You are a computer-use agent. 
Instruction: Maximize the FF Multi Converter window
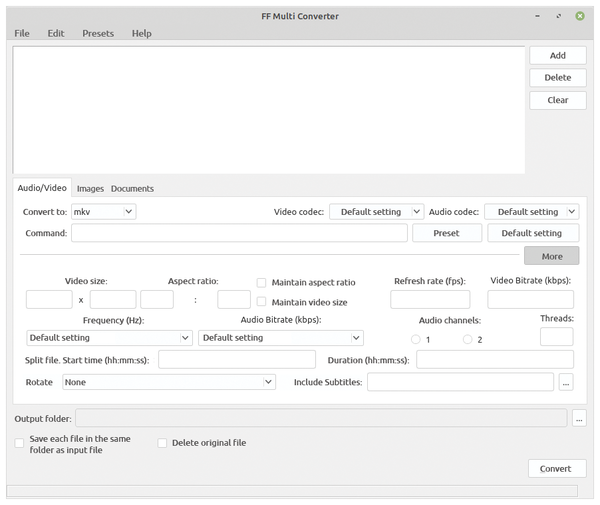(x=559, y=16)
